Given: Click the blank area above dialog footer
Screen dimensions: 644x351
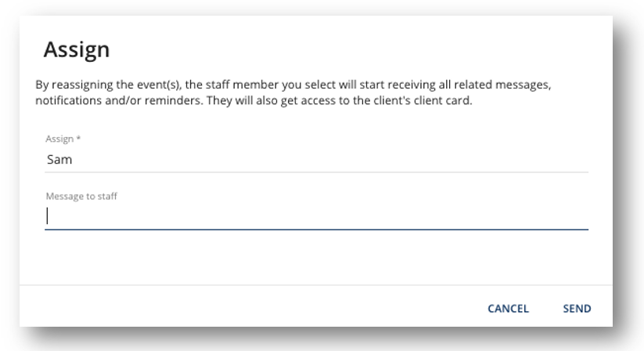Looking at the screenshot, I should (316, 257).
